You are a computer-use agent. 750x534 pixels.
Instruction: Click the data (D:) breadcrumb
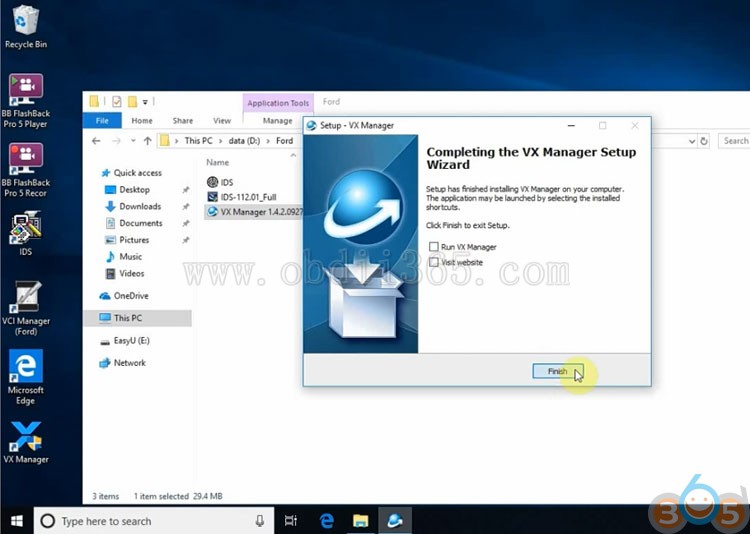[244, 141]
